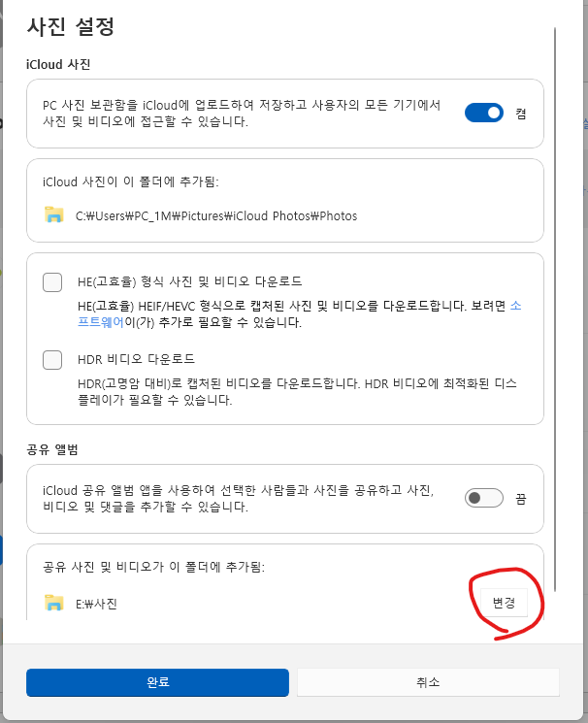Viewport: 588px width, 723px height.
Task: Enable the 공유 앨범 toggle switch
Action: point(484,499)
